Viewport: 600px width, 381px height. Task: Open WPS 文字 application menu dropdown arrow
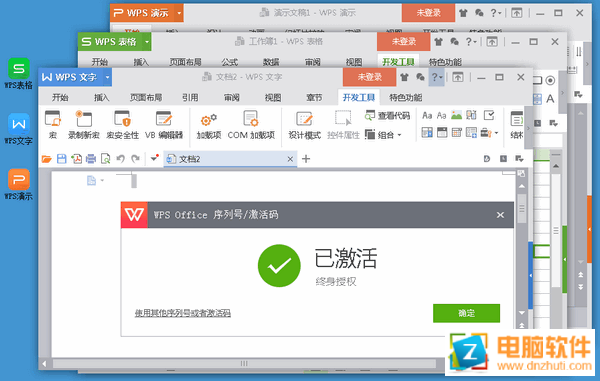[107, 77]
